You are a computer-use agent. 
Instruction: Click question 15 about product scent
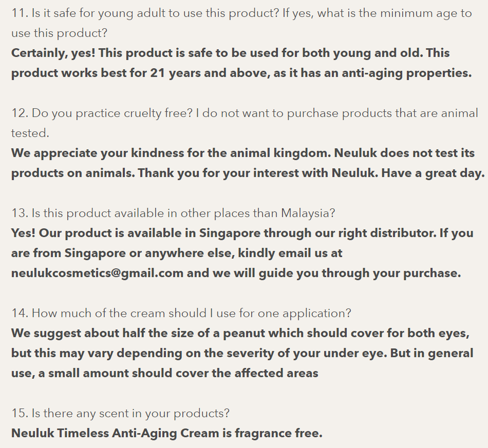[x=120, y=413]
